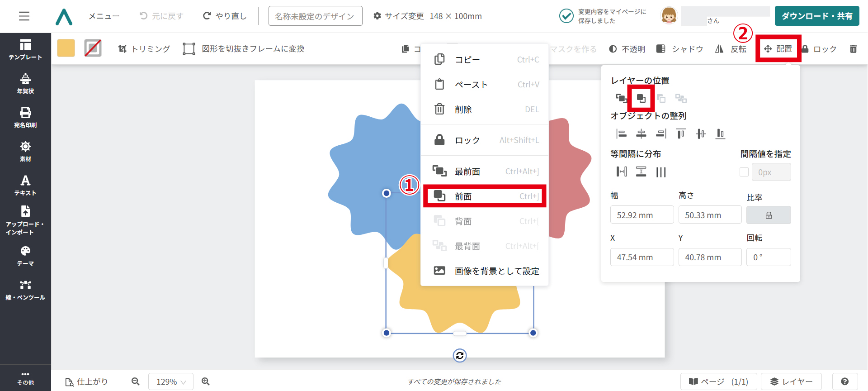Viewport: 868px width, 391px height.
Task: Open the 129% zoom level dropdown
Action: [170, 381]
